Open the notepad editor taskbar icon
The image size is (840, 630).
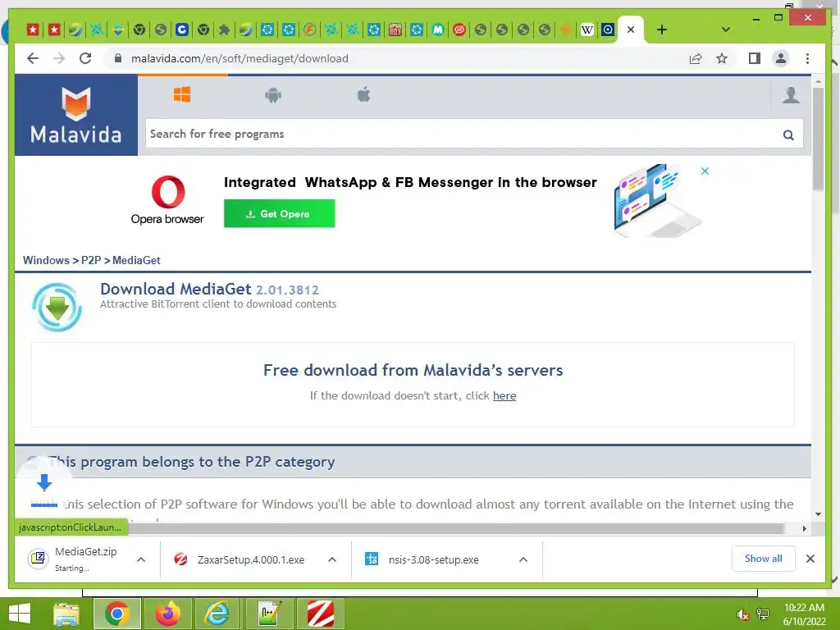click(x=269, y=614)
